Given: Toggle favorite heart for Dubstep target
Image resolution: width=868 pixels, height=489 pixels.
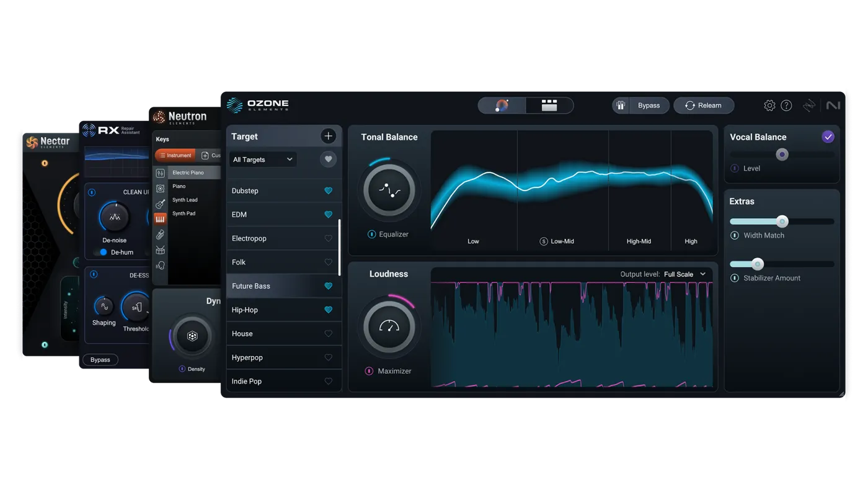Looking at the screenshot, I should point(328,191).
